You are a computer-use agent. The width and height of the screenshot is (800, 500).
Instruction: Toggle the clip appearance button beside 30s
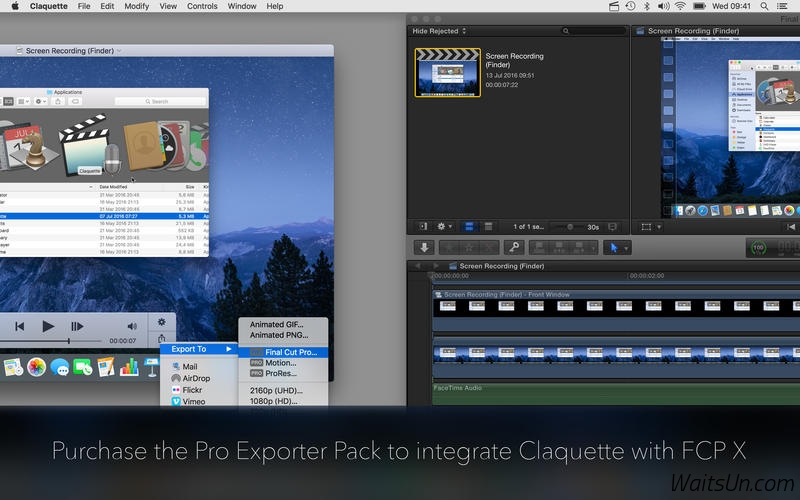612,227
